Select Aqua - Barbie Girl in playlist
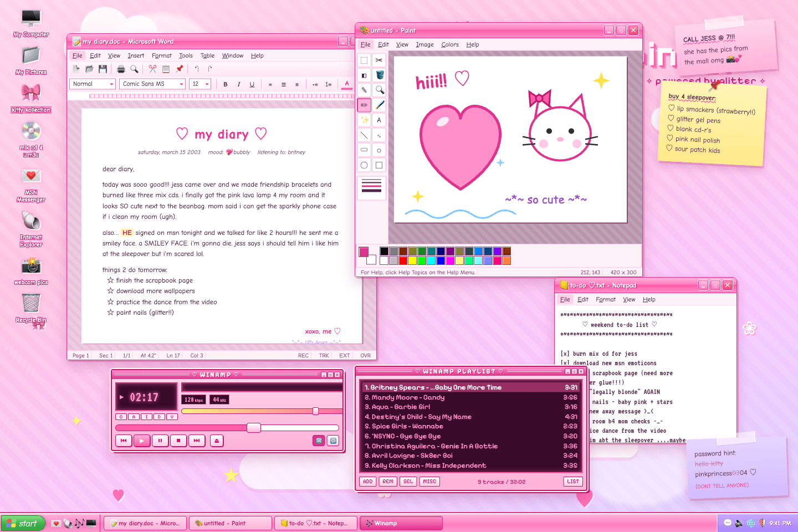Image resolution: width=798 pixels, height=532 pixels. [x=471, y=407]
